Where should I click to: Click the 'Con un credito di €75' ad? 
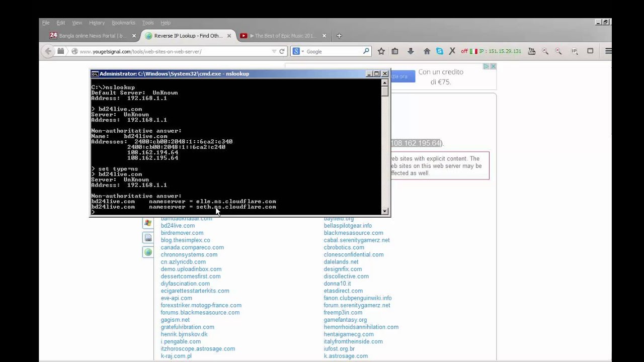(x=441, y=77)
